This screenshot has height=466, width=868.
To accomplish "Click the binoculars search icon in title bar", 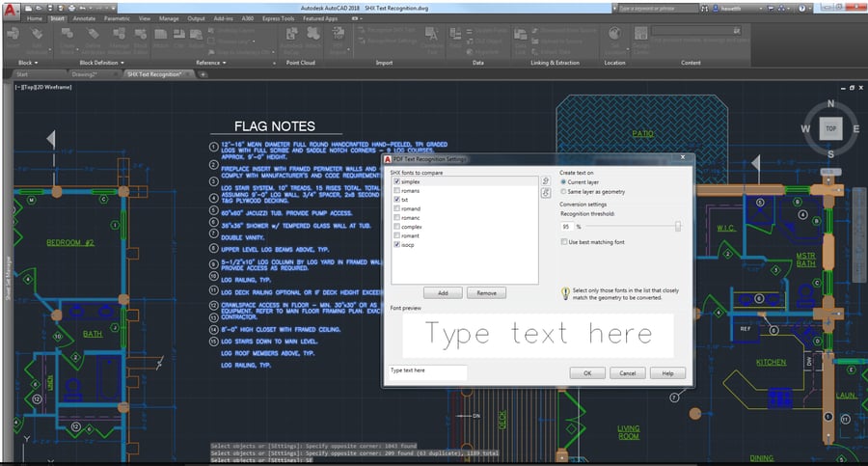I will pos(705,9).
